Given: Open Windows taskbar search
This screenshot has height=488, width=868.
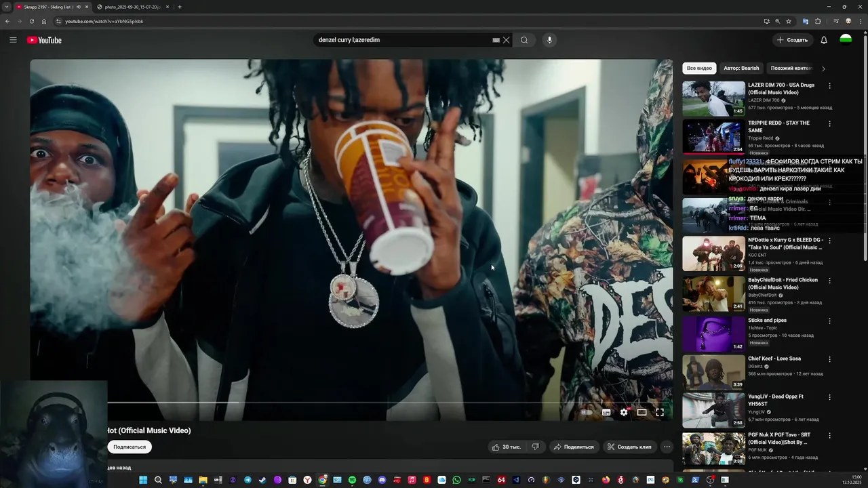Looking at the screenshot, I should coord(158,480).
